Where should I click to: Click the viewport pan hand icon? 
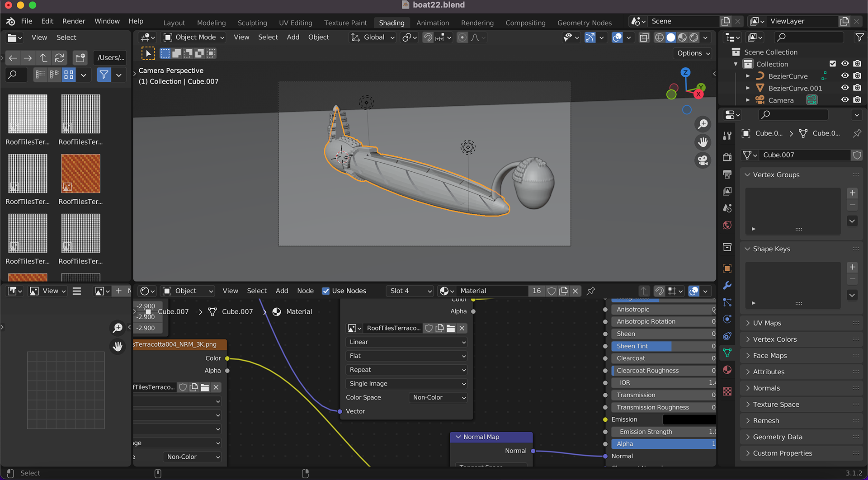703,142
